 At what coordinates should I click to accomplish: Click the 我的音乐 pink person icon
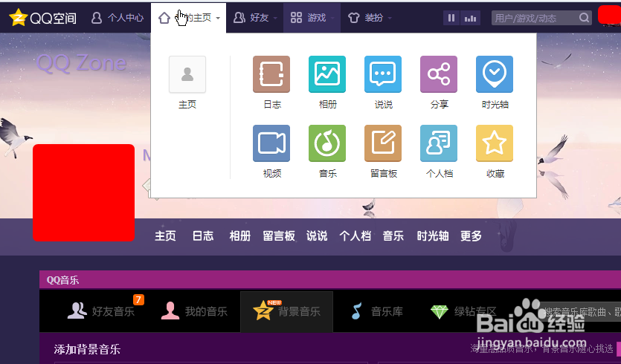tap(170, 311)
